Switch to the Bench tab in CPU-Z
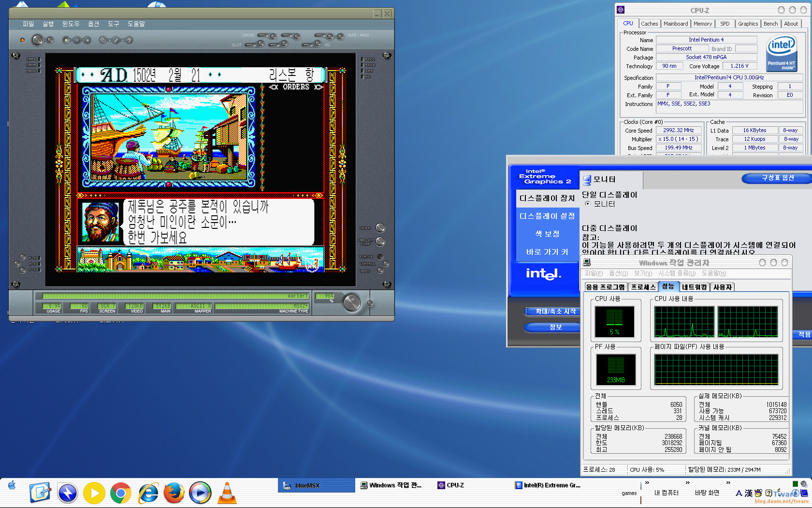 [x=770, y=24]
